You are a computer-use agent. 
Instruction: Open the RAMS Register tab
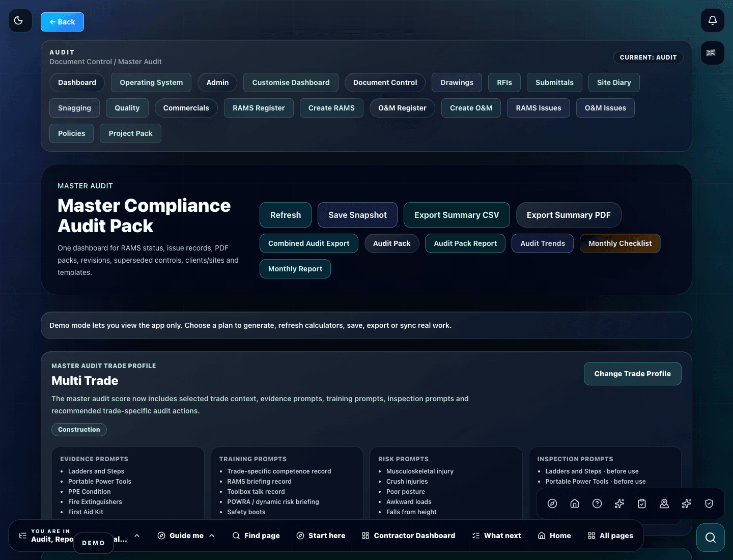259,108
